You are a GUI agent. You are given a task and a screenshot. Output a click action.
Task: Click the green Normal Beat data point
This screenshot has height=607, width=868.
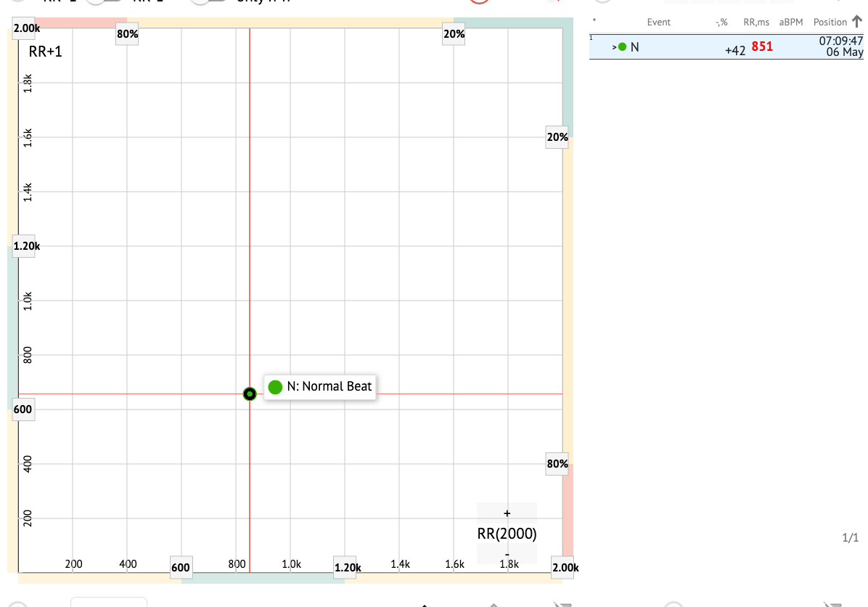point(250,394)
